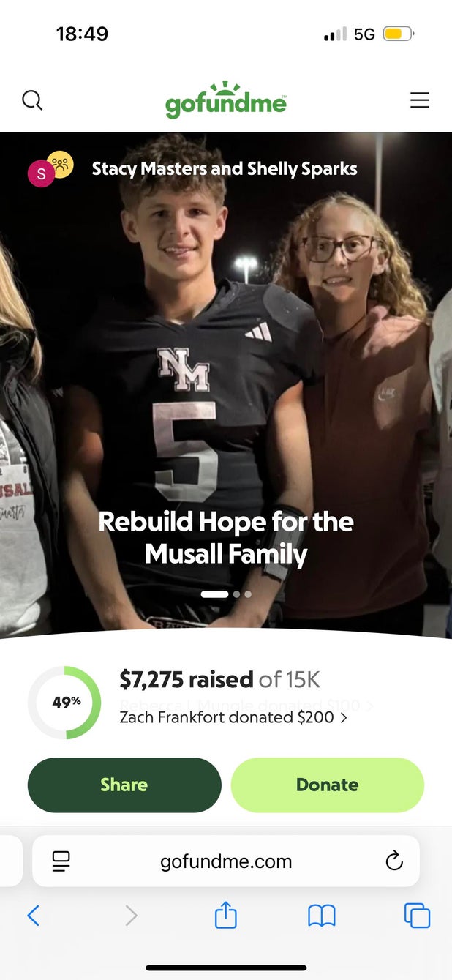Select the third carousel dot
This screenshot has width=452, height=980.
pos(248,594)
